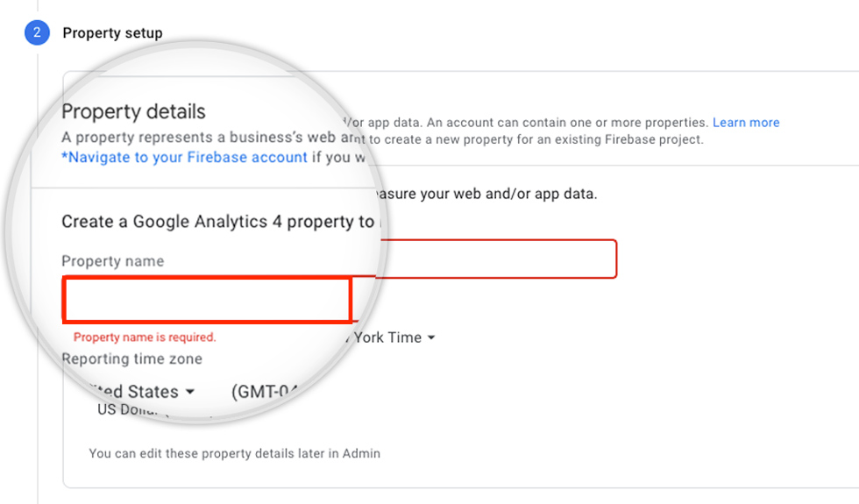Open the Learn more link
This screenshot has width=859, height=504.
745,123
